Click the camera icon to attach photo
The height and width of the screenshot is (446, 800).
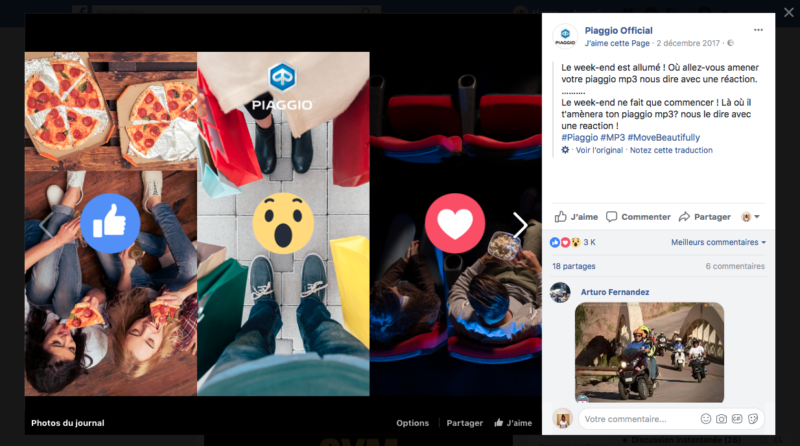(721, 418)
